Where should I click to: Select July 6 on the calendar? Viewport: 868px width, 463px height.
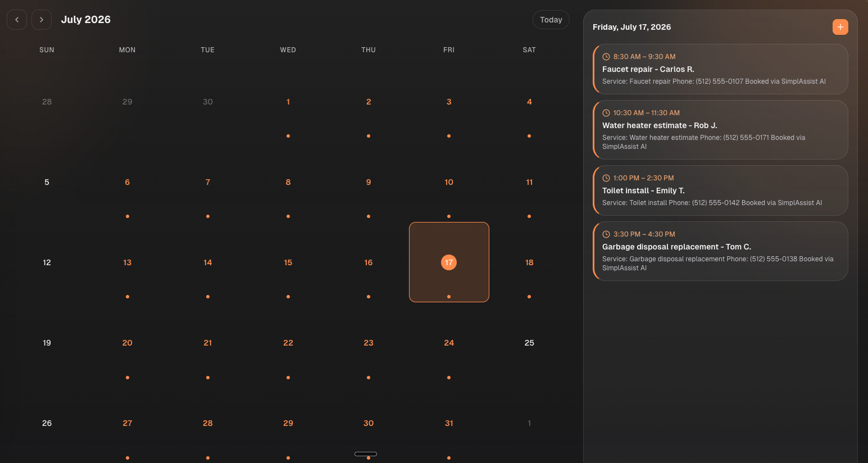[128, 182]
